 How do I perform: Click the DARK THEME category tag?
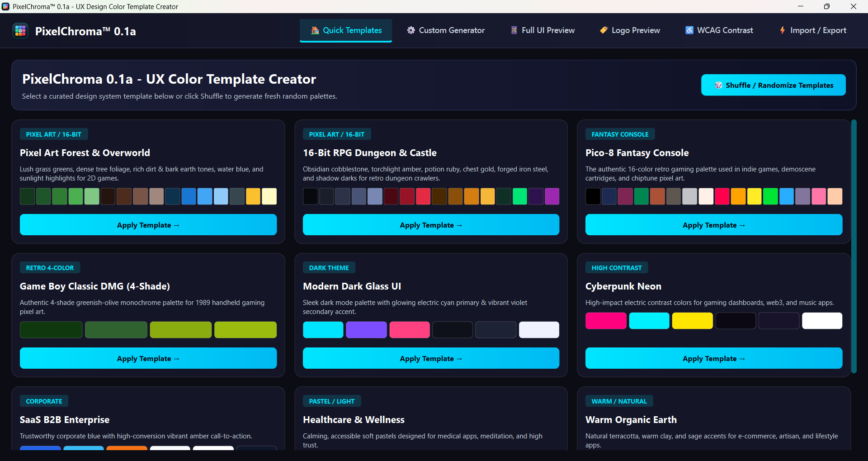point(329,268)
